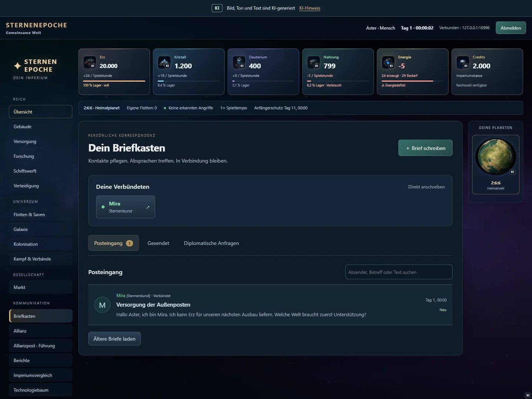Image resolution: width=532 pixels, height=399 pixels.
Task: Go to Versorgung page
Action: click(x=41, y=141)
